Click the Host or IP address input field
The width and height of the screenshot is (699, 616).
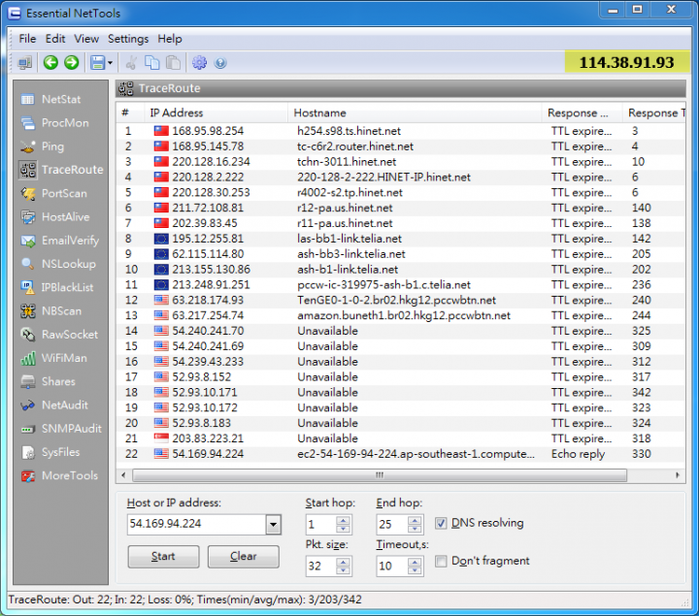pyautogui.click(x=196, y=524)
